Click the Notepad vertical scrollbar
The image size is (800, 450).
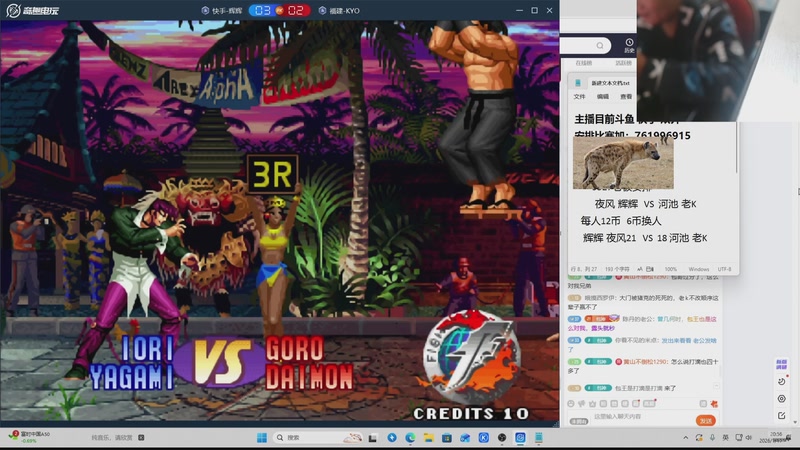(x=736, y=148)
